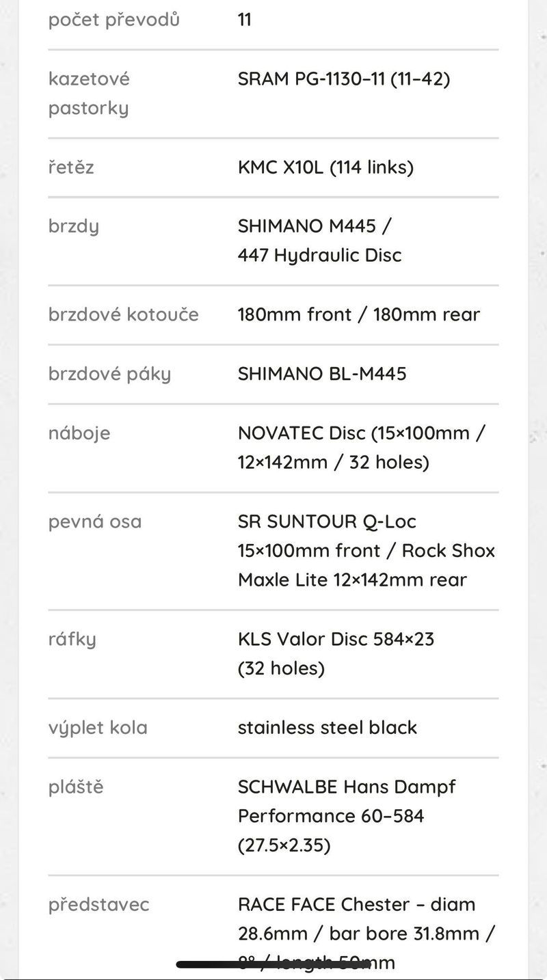Tap the 'kazetové pastorky' row label
547x980 pixels.
coord(89,94)
